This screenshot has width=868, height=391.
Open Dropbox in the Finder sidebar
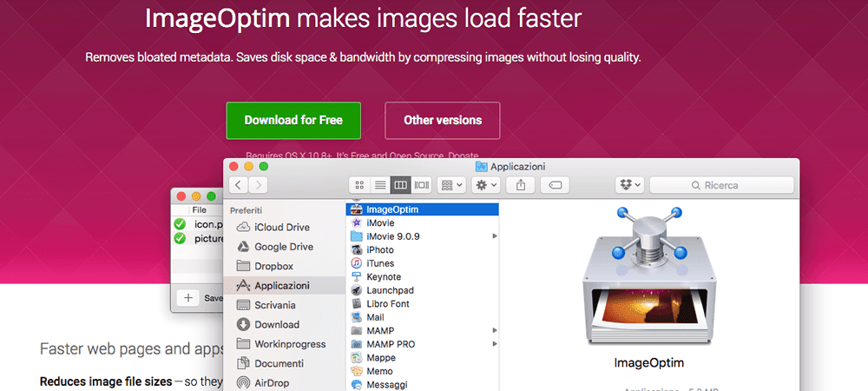tap(284, 266)
